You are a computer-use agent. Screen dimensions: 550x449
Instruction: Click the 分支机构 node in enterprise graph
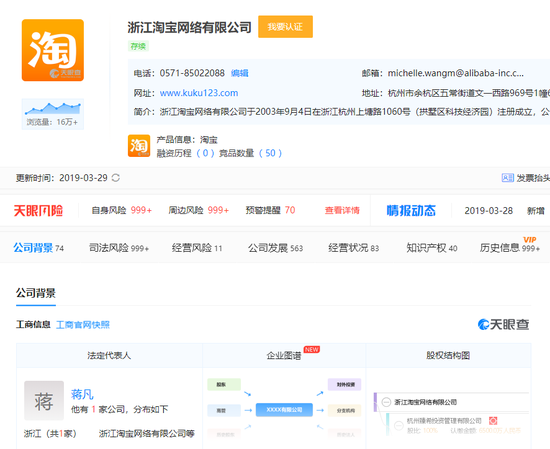coord(344,410)
